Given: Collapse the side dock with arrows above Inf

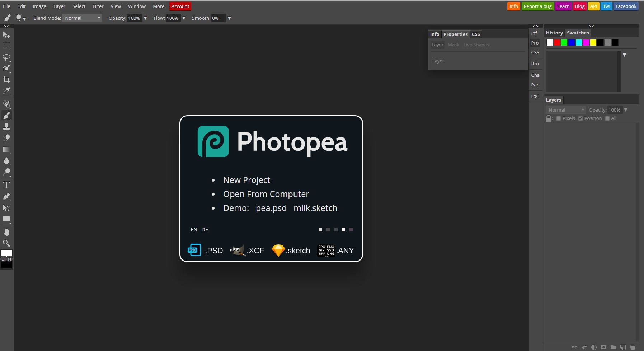Looking at the screenshot, I should click(536, 26).
